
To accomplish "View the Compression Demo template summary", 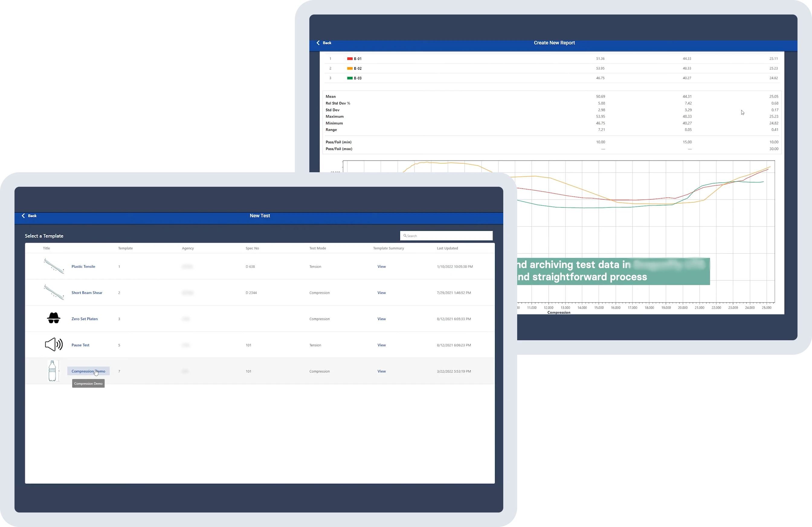I will click(381, 371).
